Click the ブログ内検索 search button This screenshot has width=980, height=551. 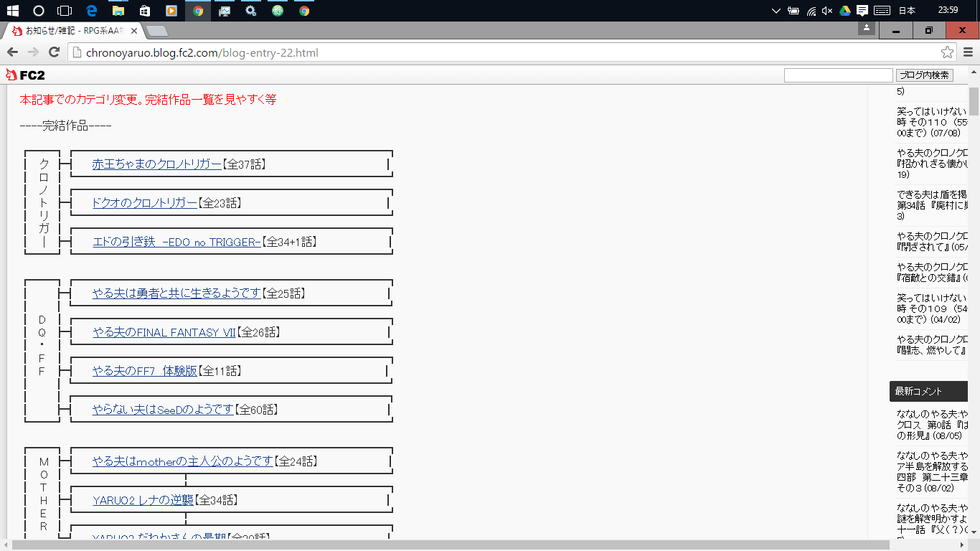coord(925,75)
